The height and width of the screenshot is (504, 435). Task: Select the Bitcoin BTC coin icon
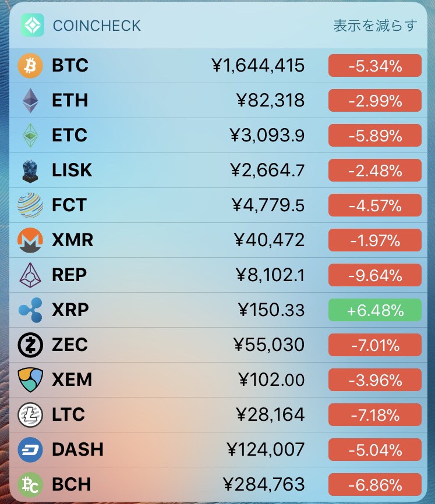tap(30, 66)
